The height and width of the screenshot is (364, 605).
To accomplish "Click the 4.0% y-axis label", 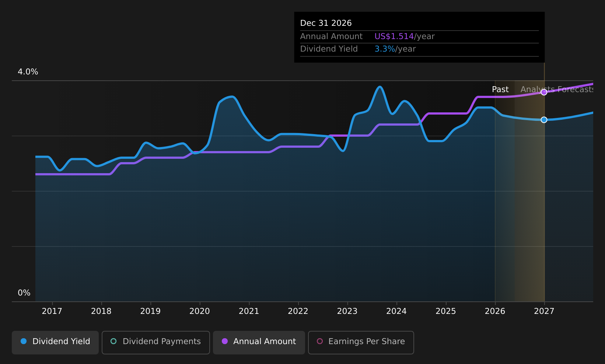I will click(28, 72).
